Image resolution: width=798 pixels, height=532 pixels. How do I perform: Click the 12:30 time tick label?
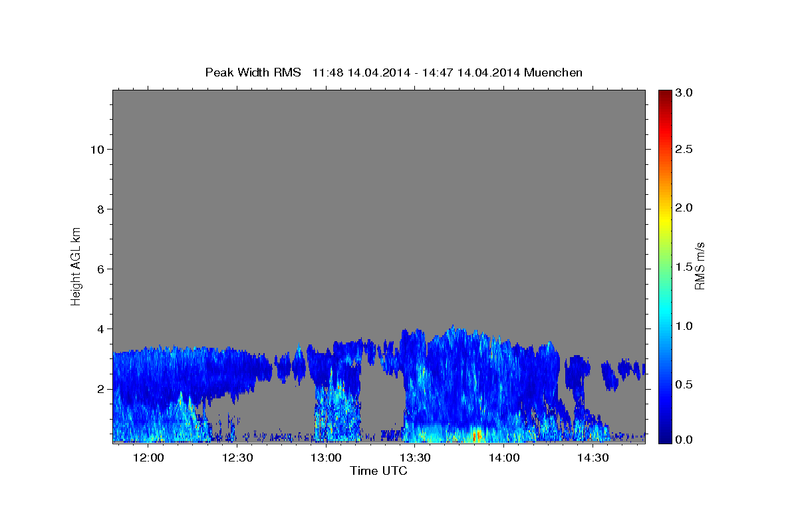(237, 458)
